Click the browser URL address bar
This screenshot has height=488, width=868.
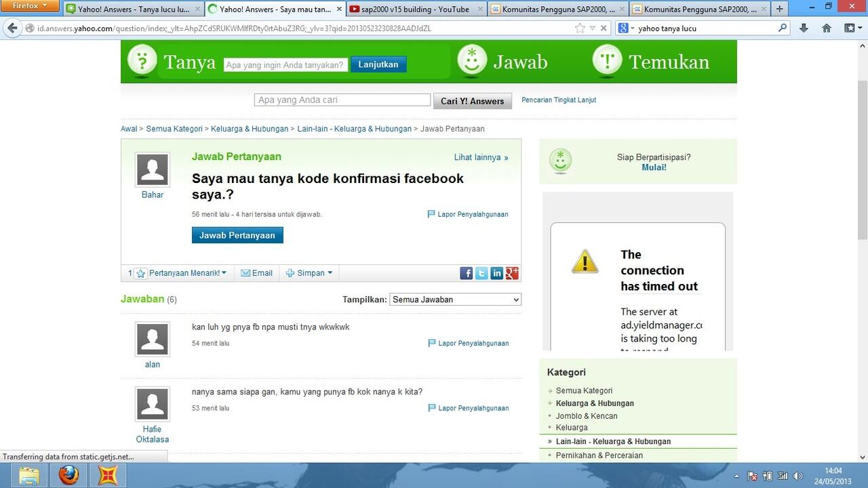(x=298, y=28)
